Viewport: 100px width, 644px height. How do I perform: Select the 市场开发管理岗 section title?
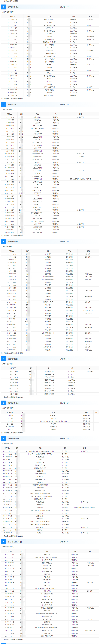pos(13,241)
